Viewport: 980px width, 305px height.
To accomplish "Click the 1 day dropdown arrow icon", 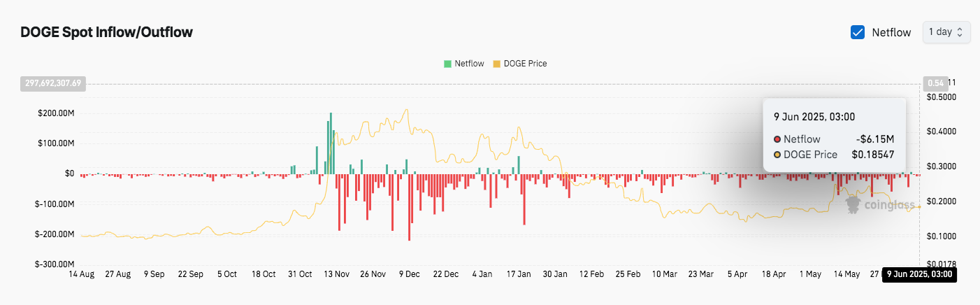I will pos(960,32).
